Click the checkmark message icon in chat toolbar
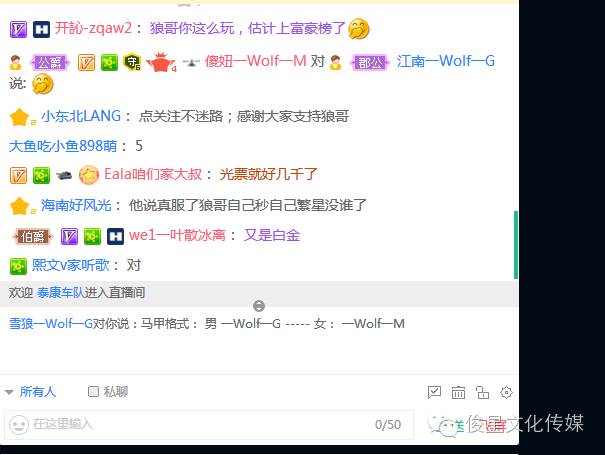The height and width of the screenshot is (455, 605). pos(434,392)
